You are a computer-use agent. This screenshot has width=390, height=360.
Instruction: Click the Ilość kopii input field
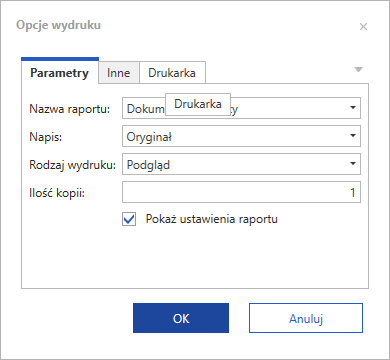pyautogui.click(x=241, y=192)
